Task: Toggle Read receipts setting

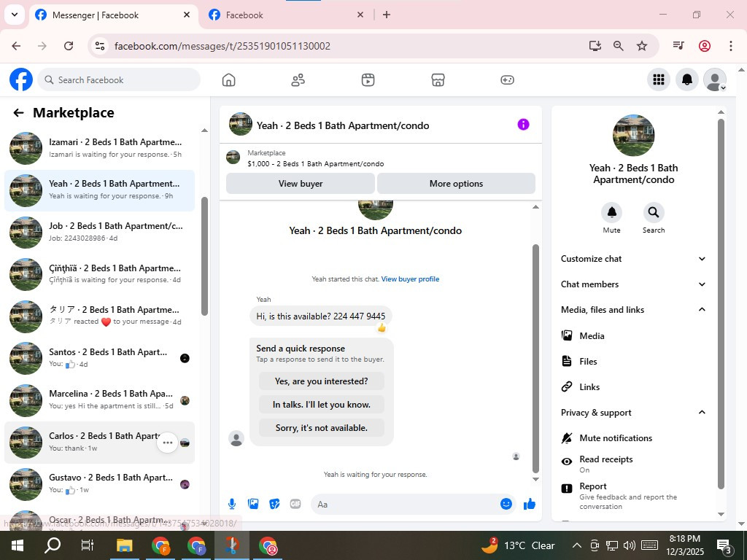Action: point(632,464)
